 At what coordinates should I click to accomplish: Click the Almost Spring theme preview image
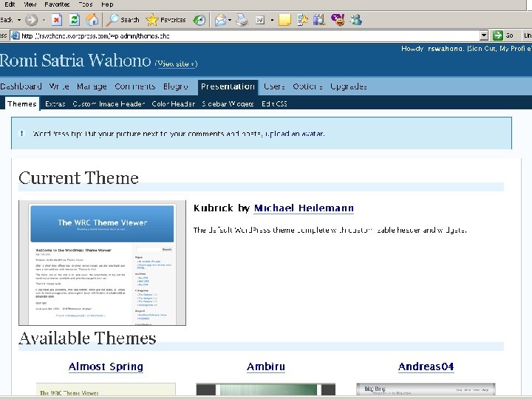point(106,389)
